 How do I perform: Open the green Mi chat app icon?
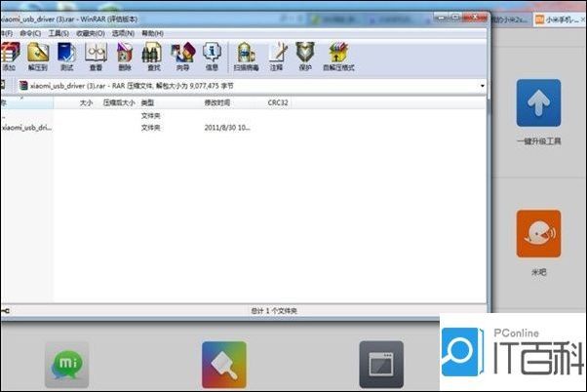click(x=67, y=365)
